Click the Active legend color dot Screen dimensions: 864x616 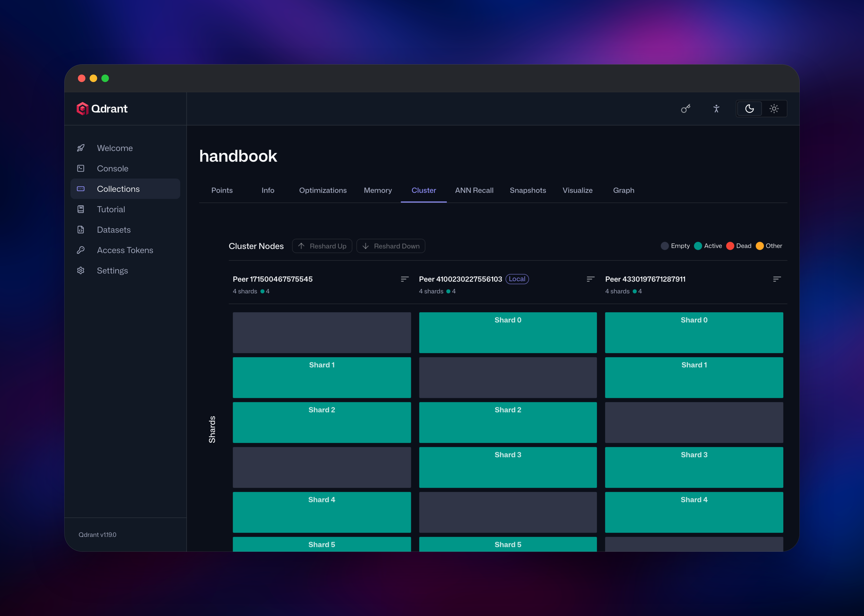(698, 246)
